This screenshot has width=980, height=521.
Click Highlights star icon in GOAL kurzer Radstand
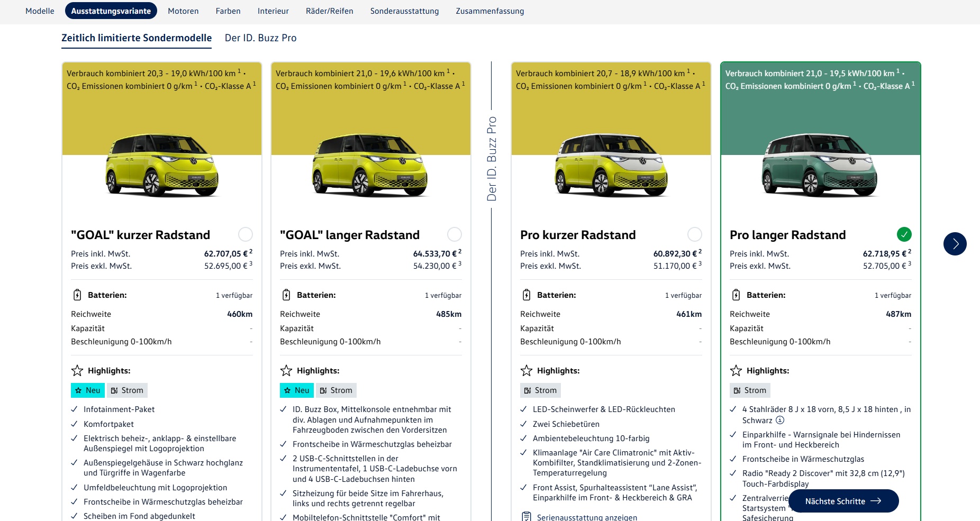point(77,370)
